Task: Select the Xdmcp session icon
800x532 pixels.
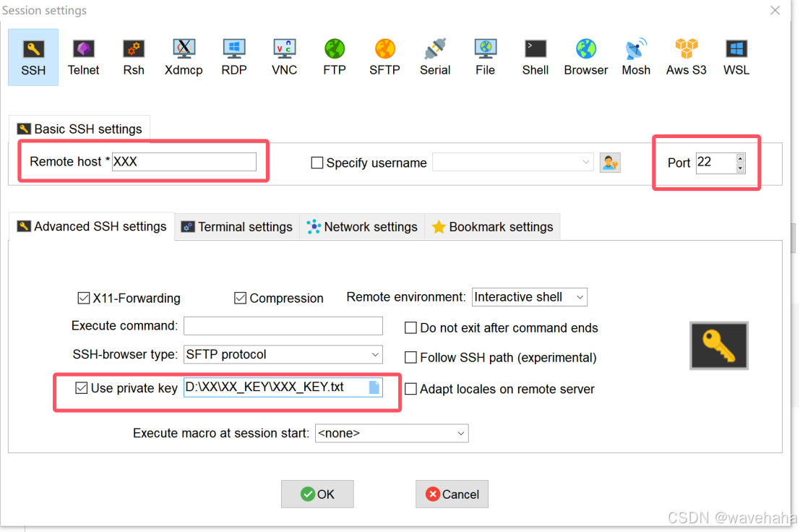Action: [184, 57]
